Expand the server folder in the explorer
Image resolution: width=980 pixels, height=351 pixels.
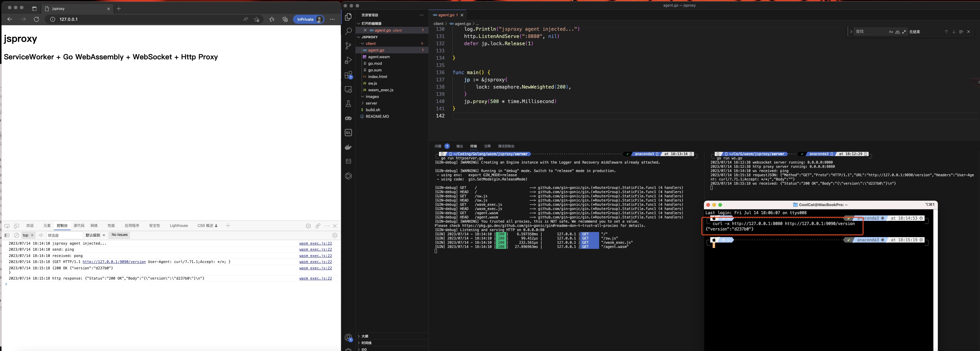point(371,103)
